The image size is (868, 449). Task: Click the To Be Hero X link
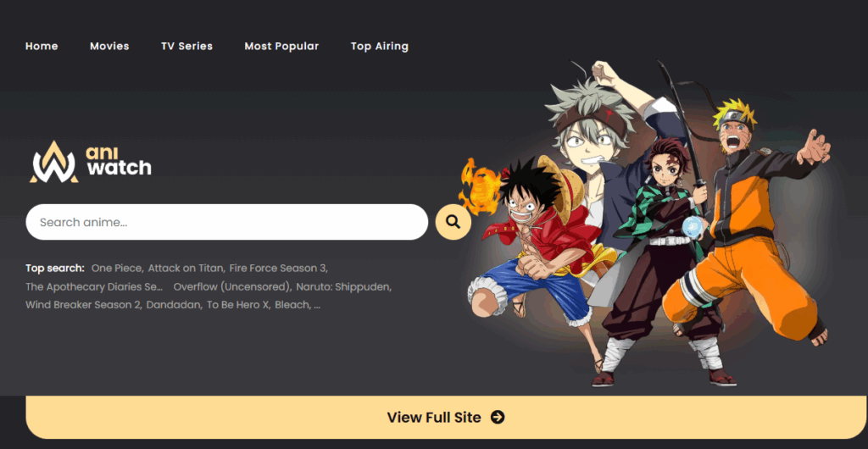click(x=237, y=305)
